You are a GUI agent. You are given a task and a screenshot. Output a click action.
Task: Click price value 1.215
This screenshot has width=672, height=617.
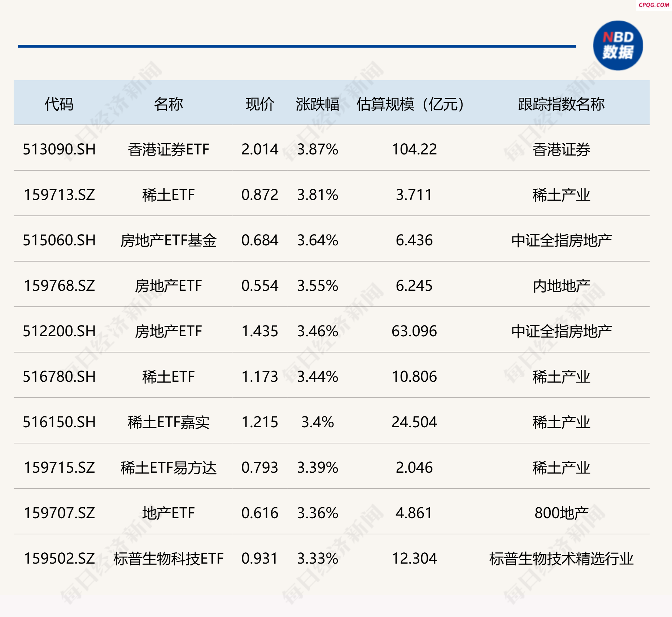pos(260,422)
